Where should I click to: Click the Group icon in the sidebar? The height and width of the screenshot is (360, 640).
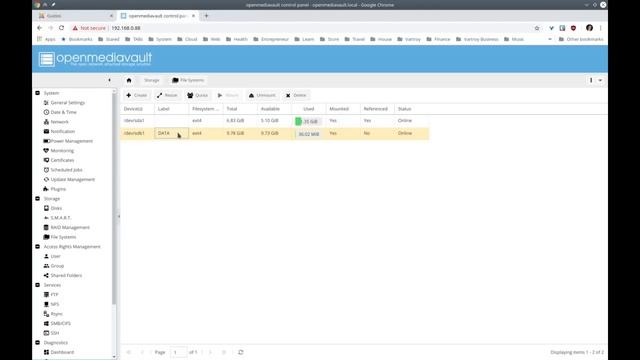click(x=46, y=266)
